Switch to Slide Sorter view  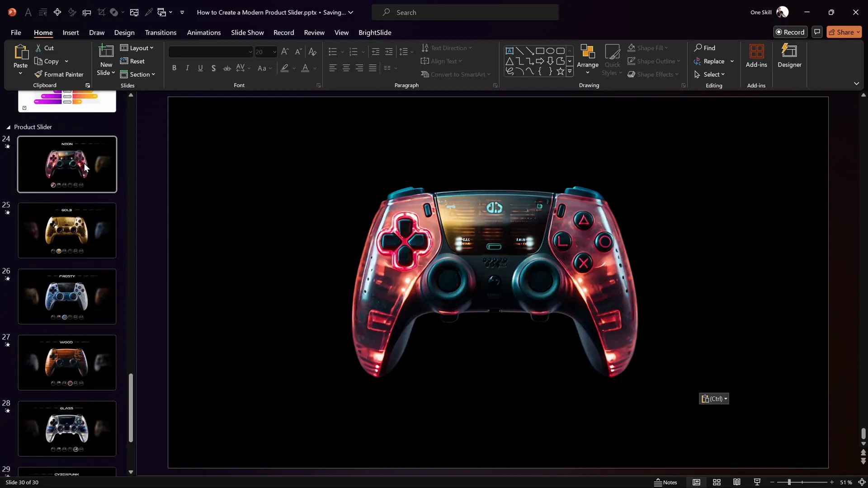[x=717, y=482]
